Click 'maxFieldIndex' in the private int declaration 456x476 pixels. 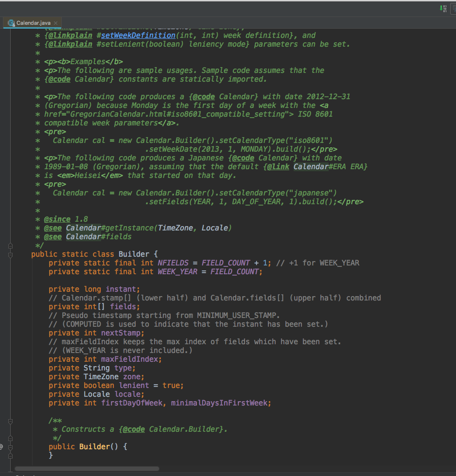coord(129,359)
